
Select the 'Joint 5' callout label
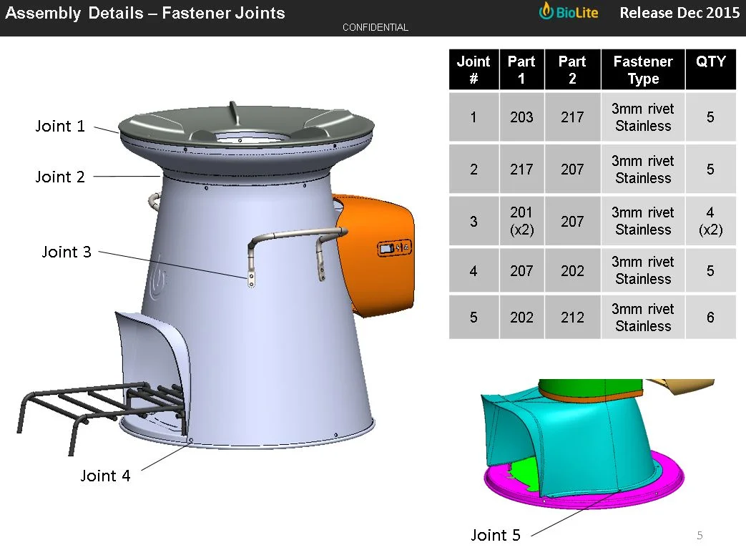[x=496, y=535]
